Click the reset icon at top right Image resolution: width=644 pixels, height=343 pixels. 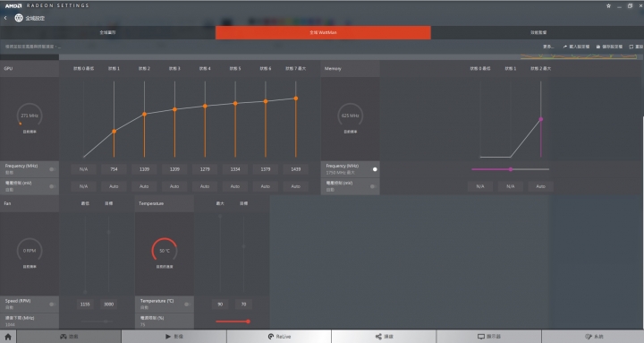[631, 47]
